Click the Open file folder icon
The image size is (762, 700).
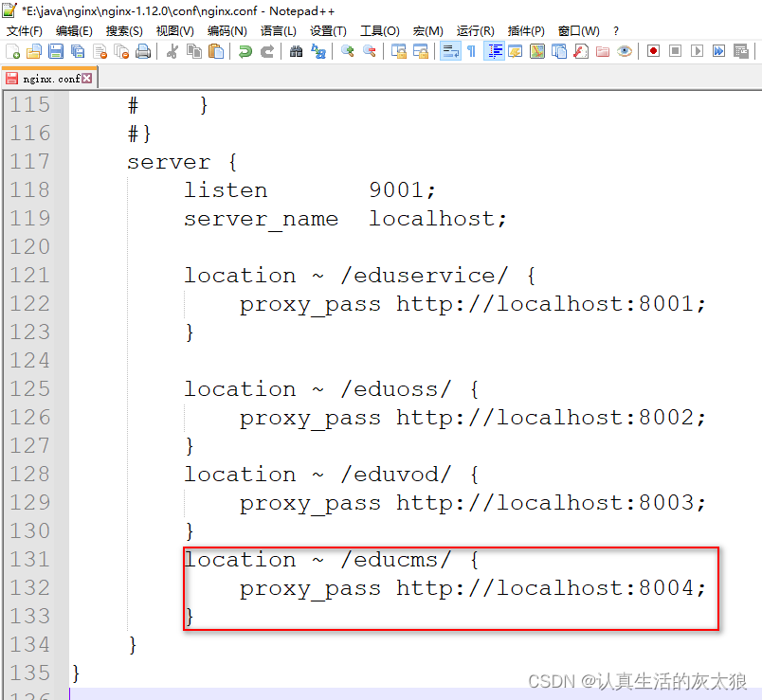[x=34, y=51]
